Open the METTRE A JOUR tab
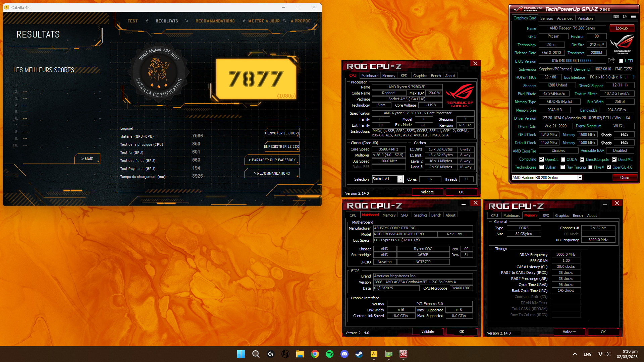The height and width of the screenshot is (362, 644). pos(264,21)
